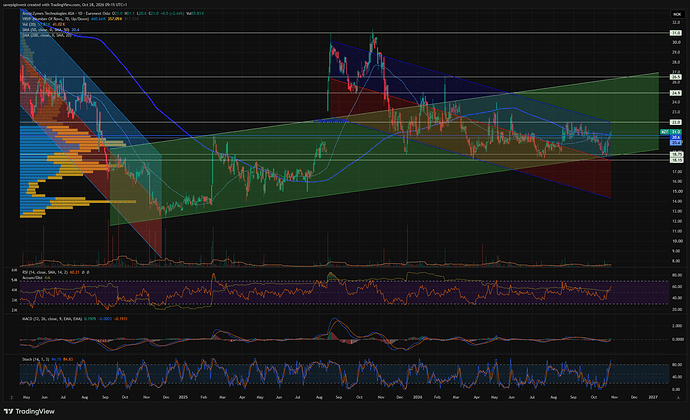
Task: Click the 24.9 horizontal line price label
Action: pos(675,93)
